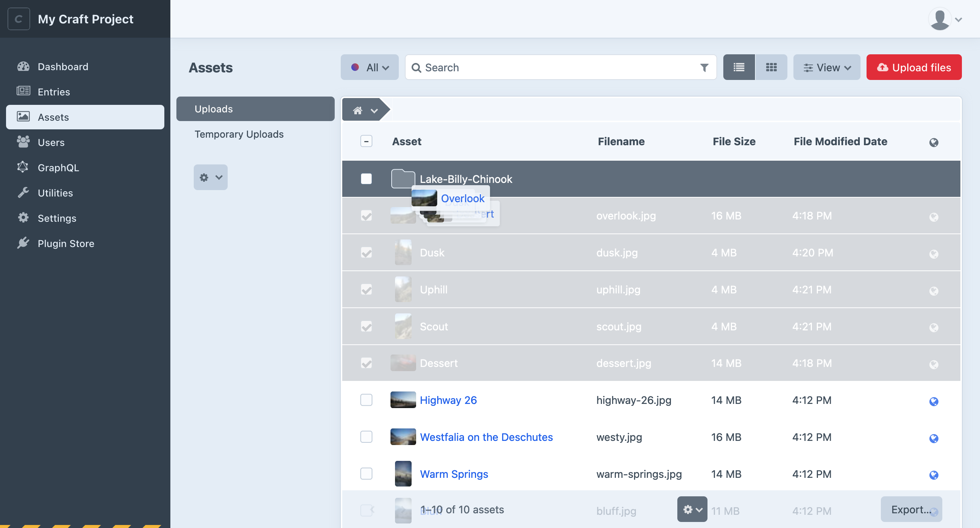Open the Users management section
The width and height of the screenshot is (980, 528).
tap(51, 142)
